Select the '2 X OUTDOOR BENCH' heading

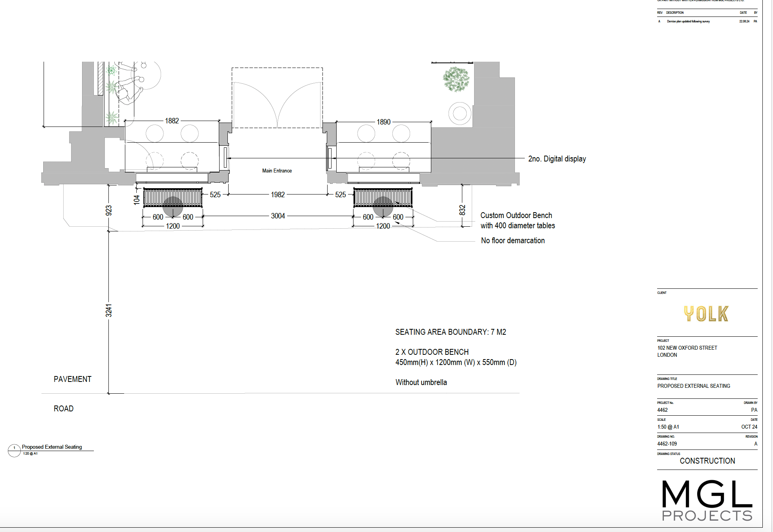432,352
